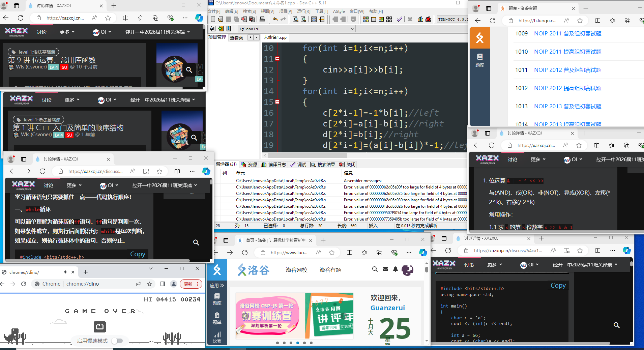Mute the chrome://dino tab speaker icon

click(x=65, y=272)
